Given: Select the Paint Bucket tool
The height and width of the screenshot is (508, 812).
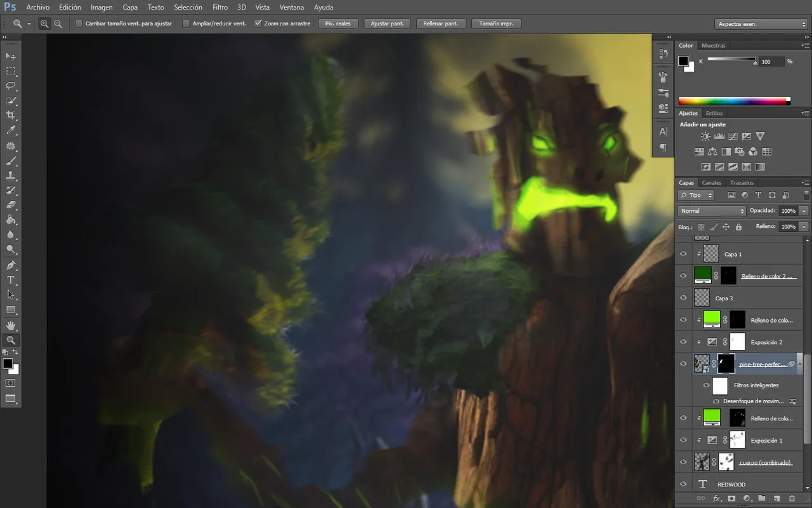Looking at the screenshot, I should pos(11,220).
